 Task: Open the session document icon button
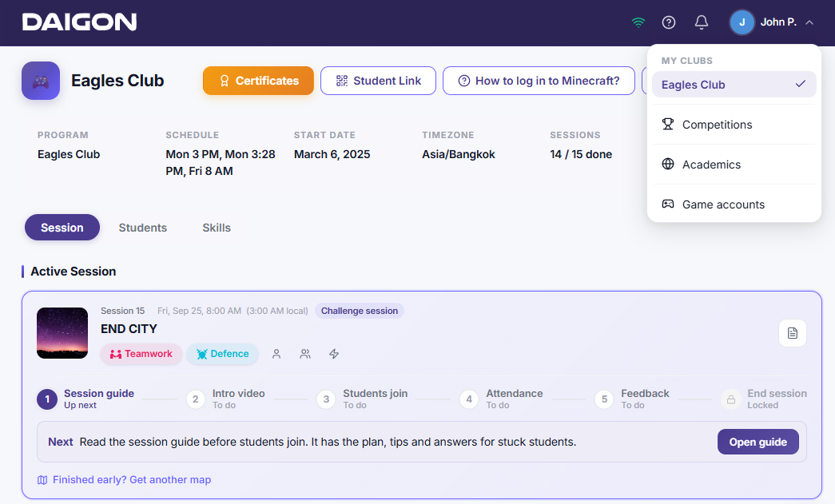click(793, 333)
